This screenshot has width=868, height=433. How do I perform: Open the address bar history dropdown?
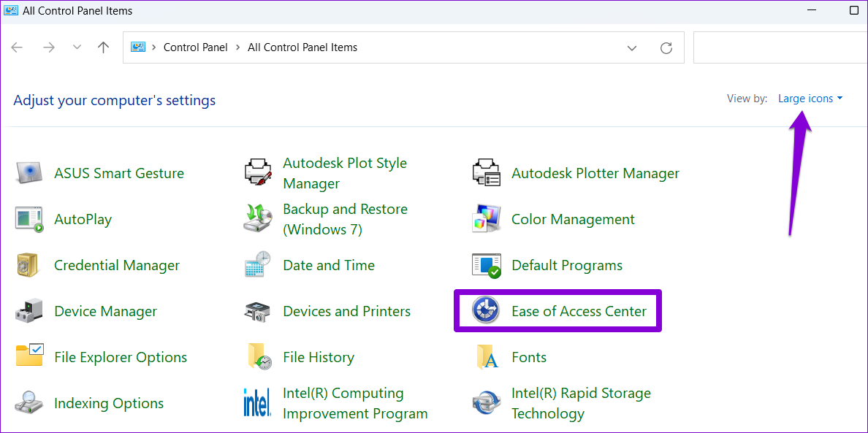[632, 47]
